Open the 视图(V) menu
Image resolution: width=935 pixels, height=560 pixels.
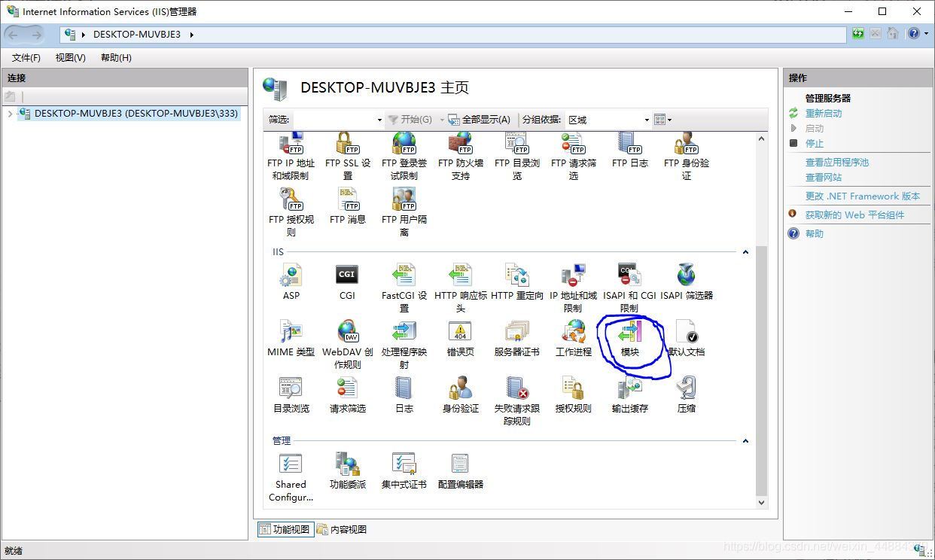(71, 58)
